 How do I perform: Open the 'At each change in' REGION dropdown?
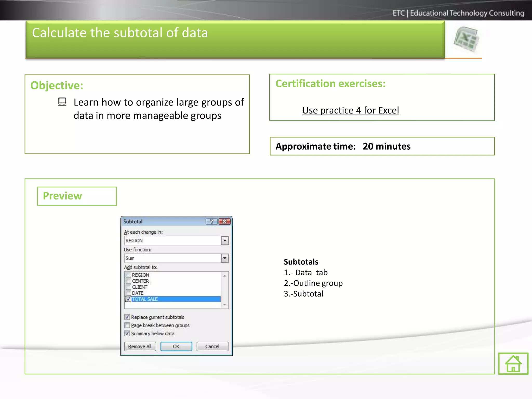[225, 241]
